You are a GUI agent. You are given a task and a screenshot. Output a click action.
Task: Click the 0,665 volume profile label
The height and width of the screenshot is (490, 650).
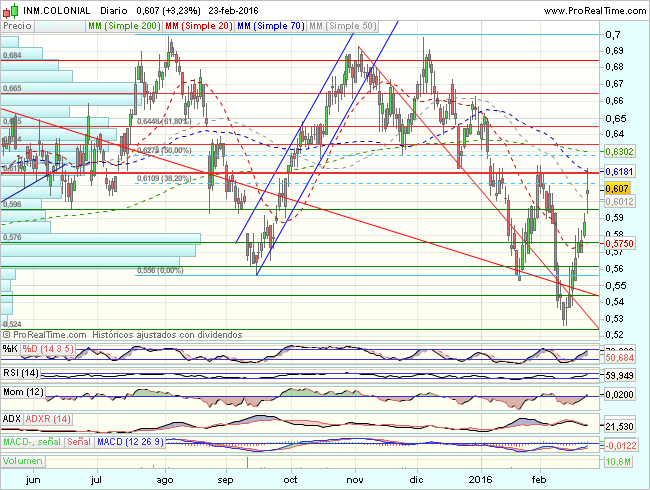pyautogui.click(x=12, y=88)
